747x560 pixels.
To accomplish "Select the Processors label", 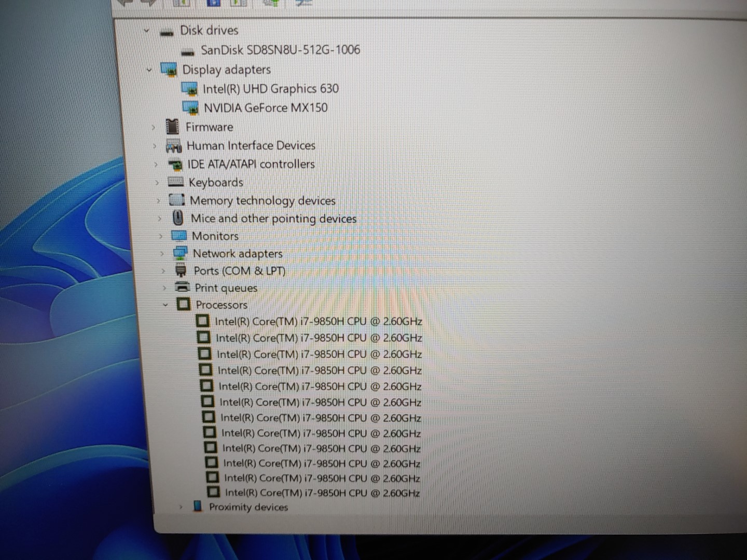I will coord(222,305).
